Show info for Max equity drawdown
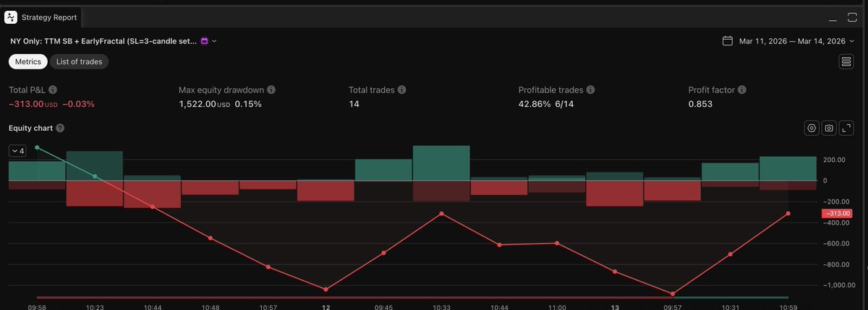 coord(271,90)
